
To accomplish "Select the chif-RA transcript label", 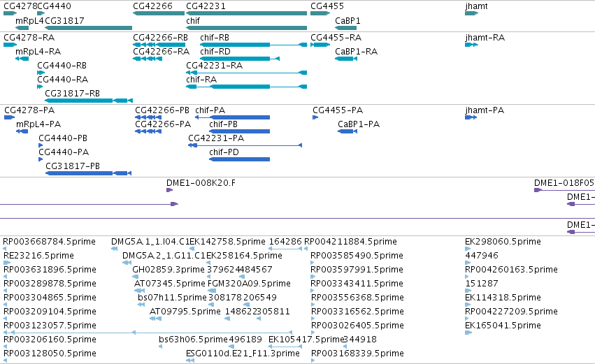I will point(201,80).
